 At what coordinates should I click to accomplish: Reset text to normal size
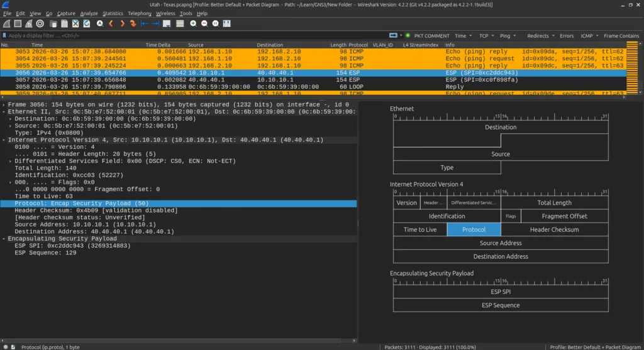point(215,24)
